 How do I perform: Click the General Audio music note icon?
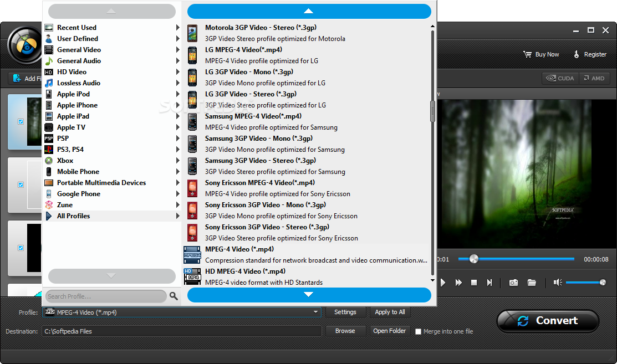[49, 61]
